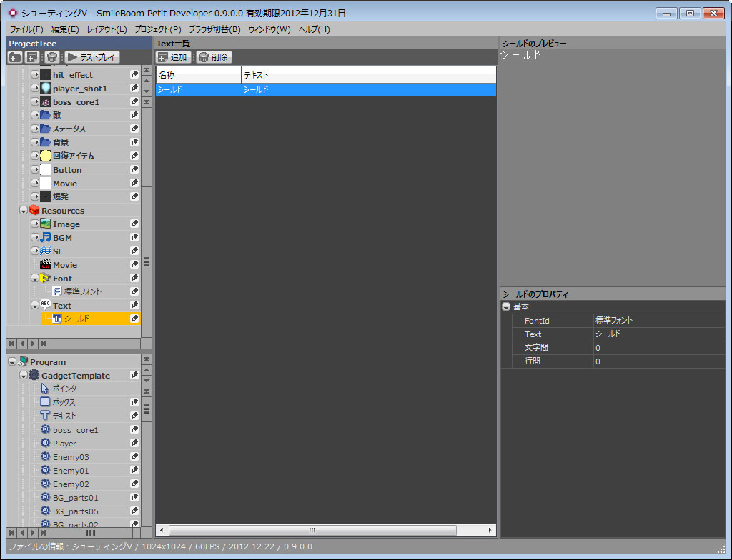Collapse the GadgetTemplate node
732x560 pixels.
24,376
